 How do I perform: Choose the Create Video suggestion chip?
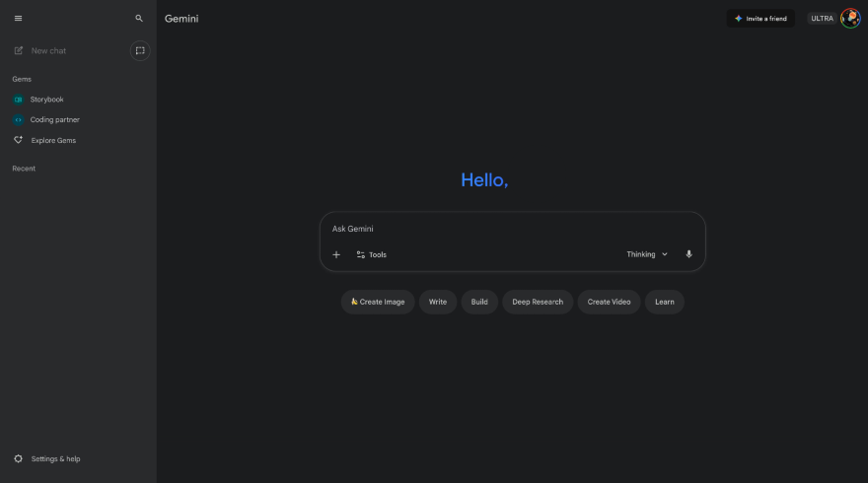(609, 302)
